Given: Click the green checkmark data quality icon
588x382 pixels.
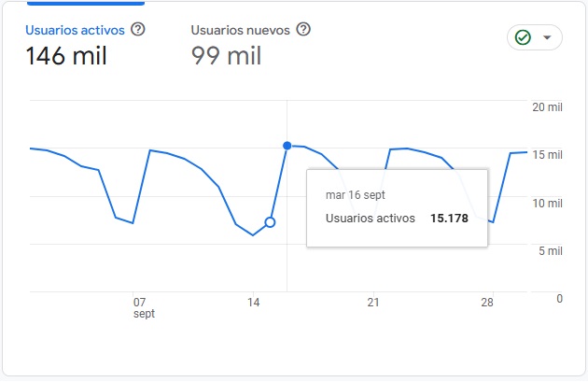Looking at the screenshot, I should (524, 37).
